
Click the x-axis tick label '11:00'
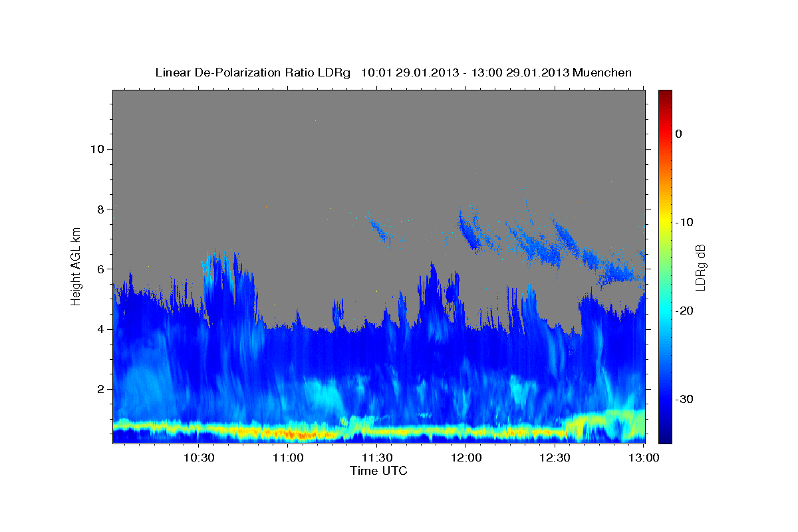point(288,458)
